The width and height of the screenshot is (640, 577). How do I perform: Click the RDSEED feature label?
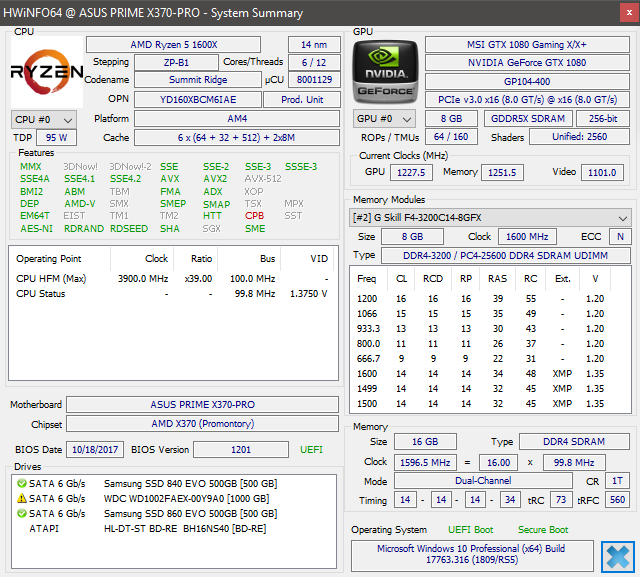(x=129, y=229)
